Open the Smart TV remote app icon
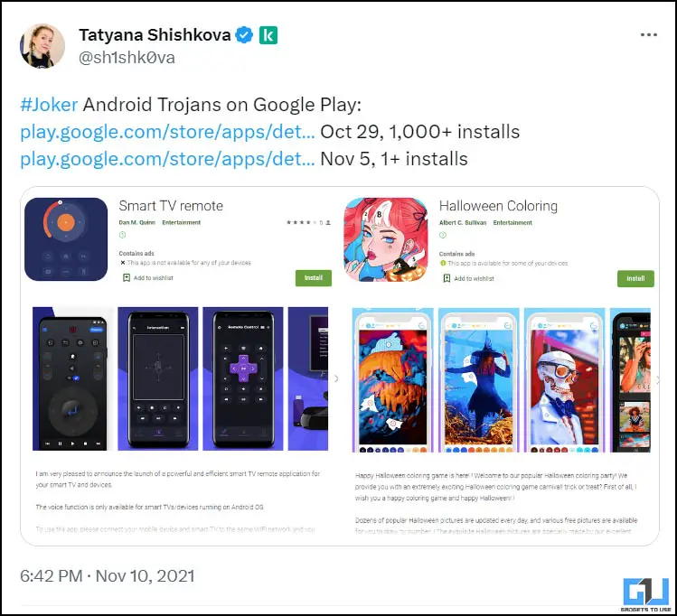This screenshot has height=616, width=677. pyautogui.click(x=66, y=239)
